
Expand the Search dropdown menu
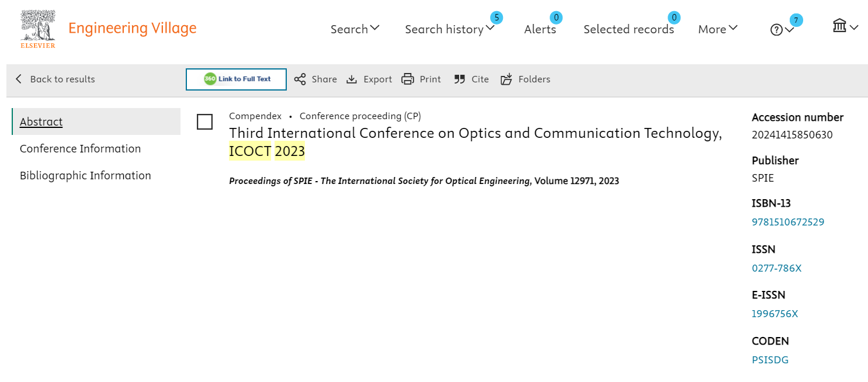click(355, 29)
